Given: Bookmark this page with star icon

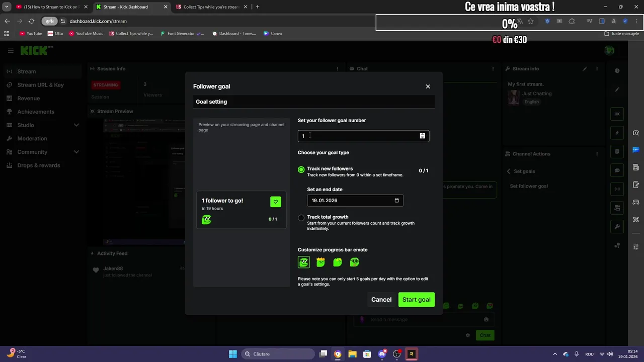Looking at the screenshot, I should tap(530, 21).
